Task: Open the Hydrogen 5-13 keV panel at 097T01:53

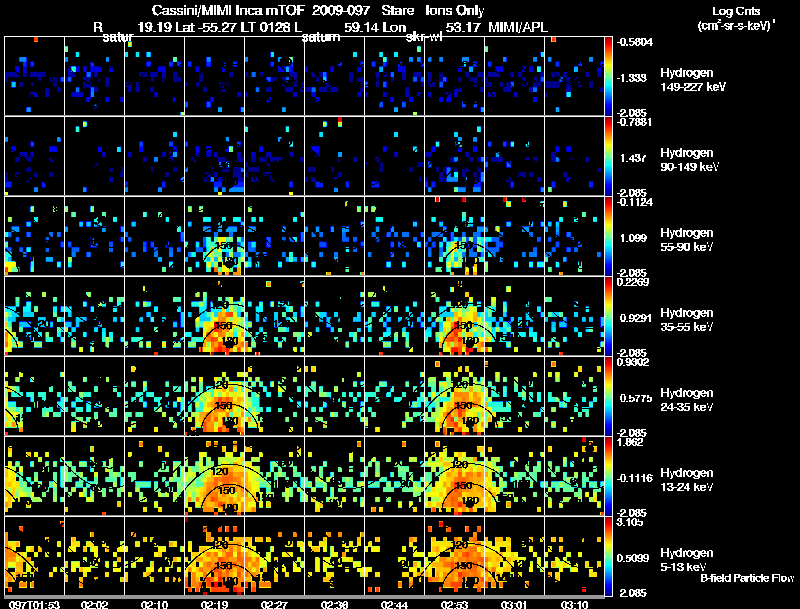Action: 35,556
